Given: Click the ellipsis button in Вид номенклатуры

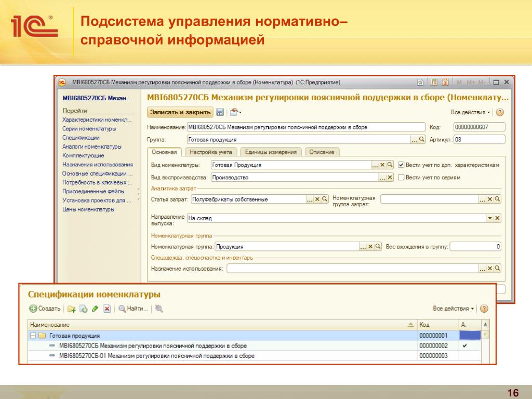Looking at the screenshot, I should coord(375,165).
